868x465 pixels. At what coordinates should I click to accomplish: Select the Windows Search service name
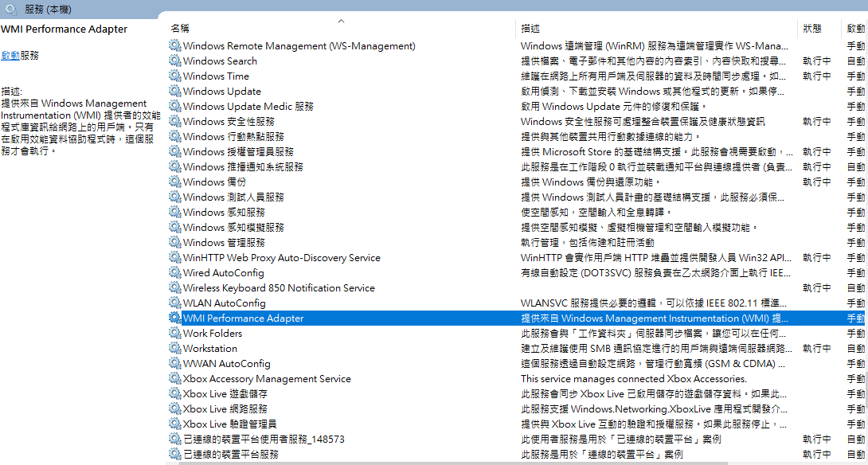click(221, 61)
